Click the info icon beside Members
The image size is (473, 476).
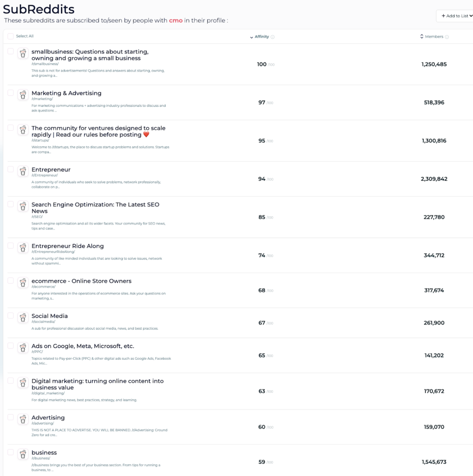[x=447, y=37]
